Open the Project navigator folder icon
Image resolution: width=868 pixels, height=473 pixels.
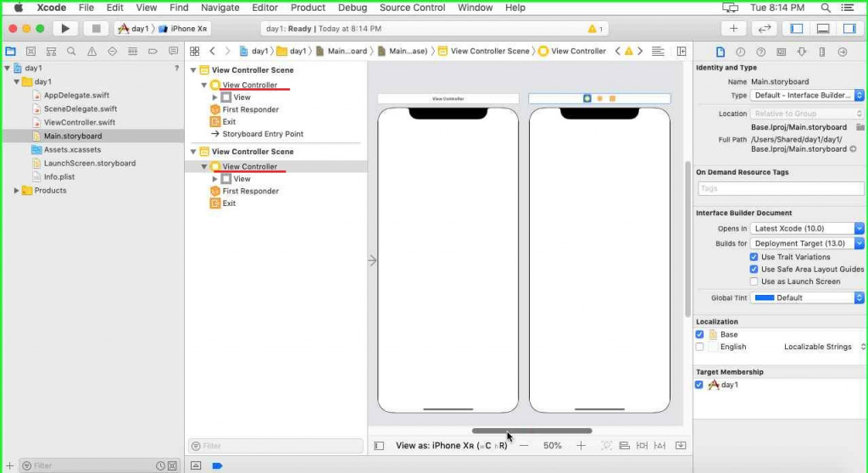[x=10, y=51]
